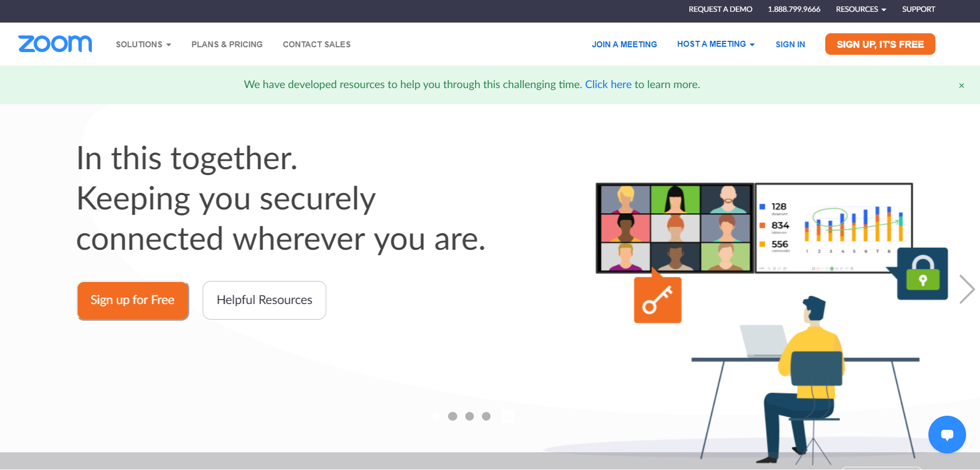Open the Host a Meeting dropdown
The height and width of the screenshot is (470, 980).
(716, 44)
